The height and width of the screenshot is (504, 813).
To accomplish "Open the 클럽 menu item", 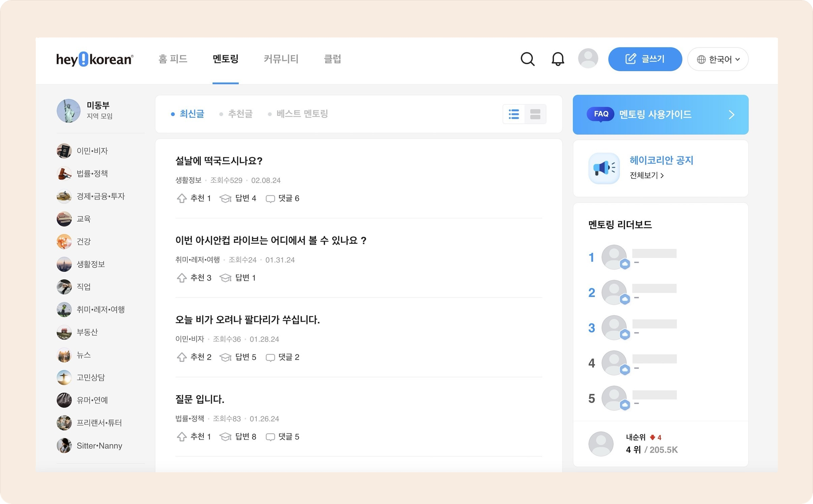I will coord(333,59).
